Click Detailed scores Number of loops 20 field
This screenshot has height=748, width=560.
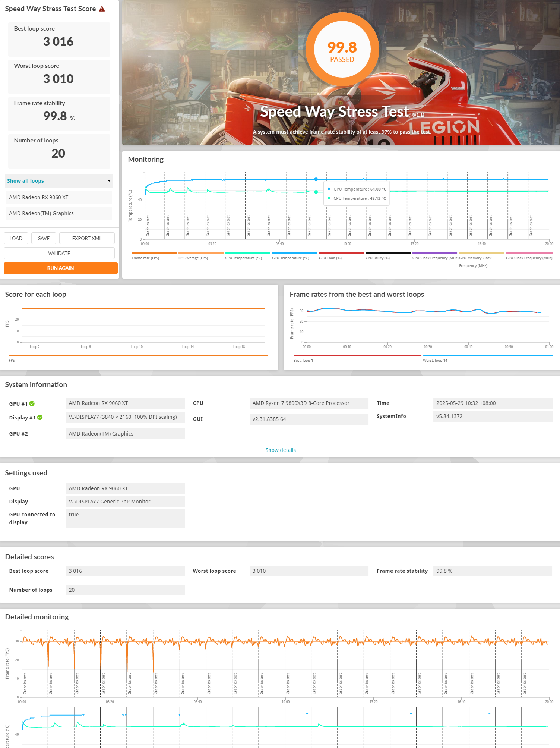coord(125,590)
